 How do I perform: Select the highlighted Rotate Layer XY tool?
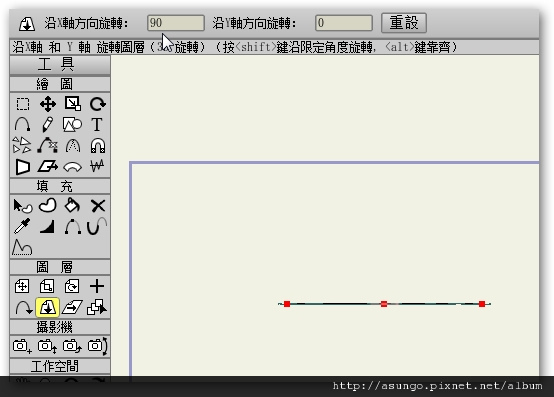(47, 307)
